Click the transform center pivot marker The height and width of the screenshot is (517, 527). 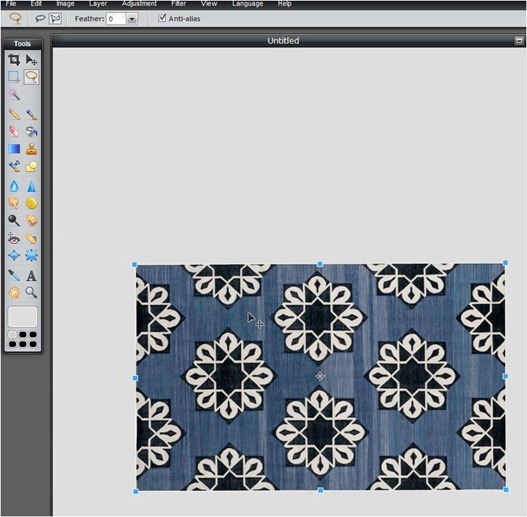(x=320, y=376)
